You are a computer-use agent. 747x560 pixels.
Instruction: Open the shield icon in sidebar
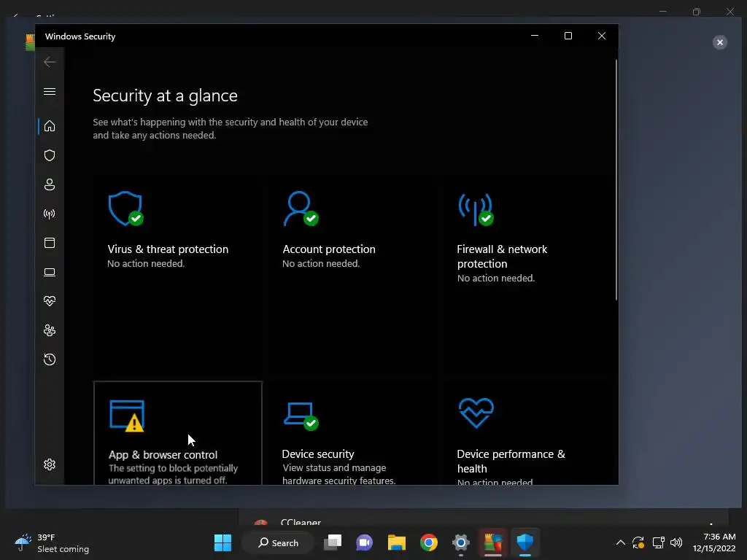point(50,155)
